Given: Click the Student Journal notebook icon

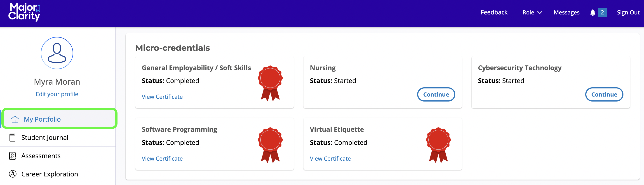Looking at the screenshot, I should 12,138.
